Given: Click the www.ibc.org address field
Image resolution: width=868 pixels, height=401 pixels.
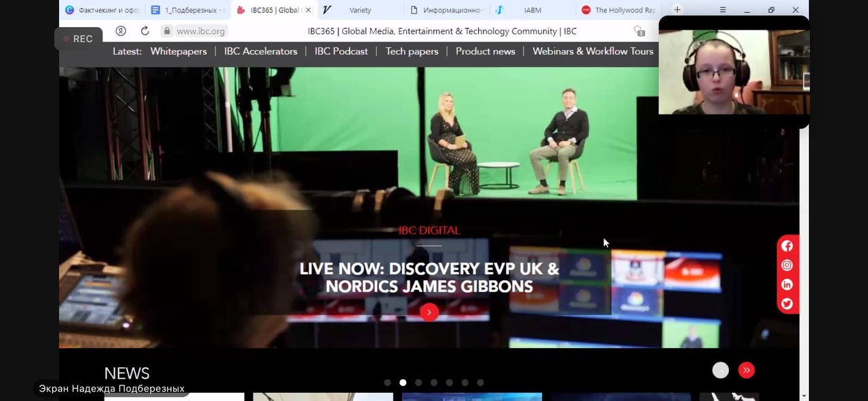Looking at the screenshot, I should coord(201,31).
